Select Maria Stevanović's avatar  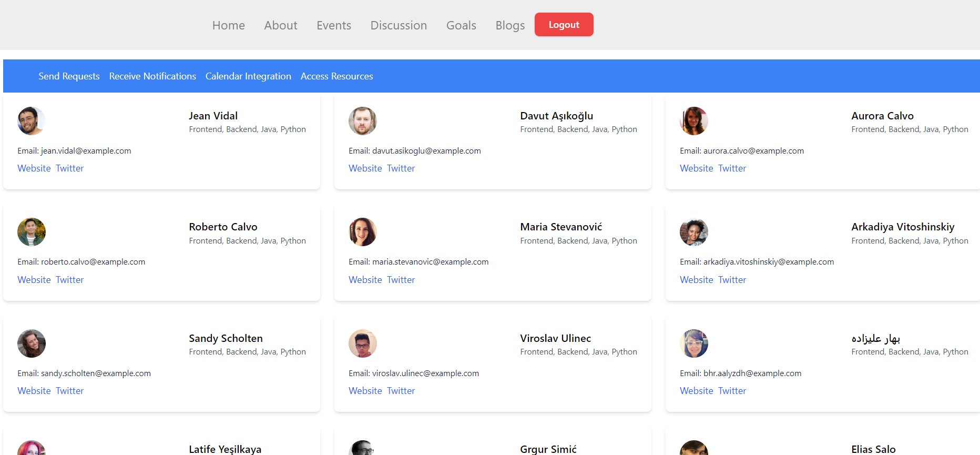tap(363, 232)
